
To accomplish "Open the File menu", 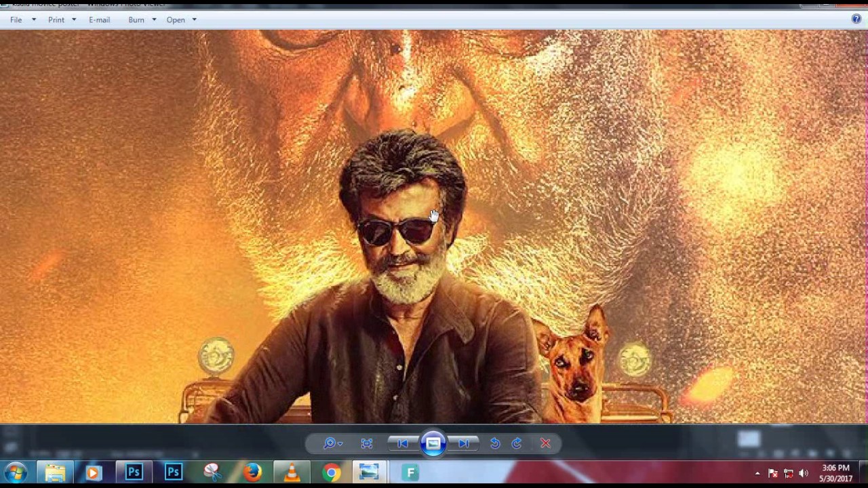I will (x=16, y=20).
